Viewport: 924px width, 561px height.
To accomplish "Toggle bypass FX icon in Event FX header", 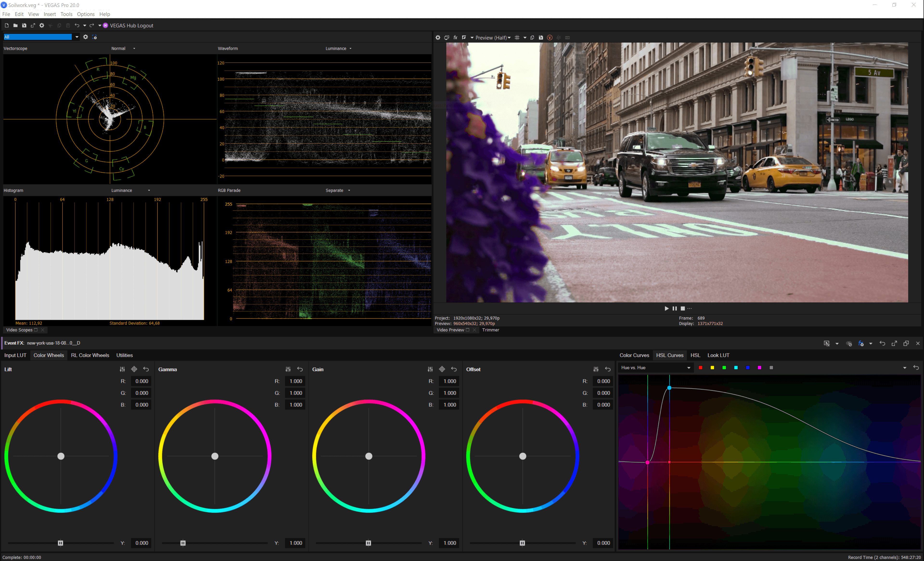I will tap(849, 343).
